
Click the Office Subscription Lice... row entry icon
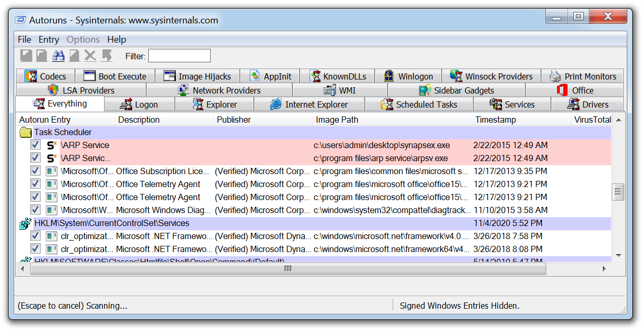click(x=51, y=171)
